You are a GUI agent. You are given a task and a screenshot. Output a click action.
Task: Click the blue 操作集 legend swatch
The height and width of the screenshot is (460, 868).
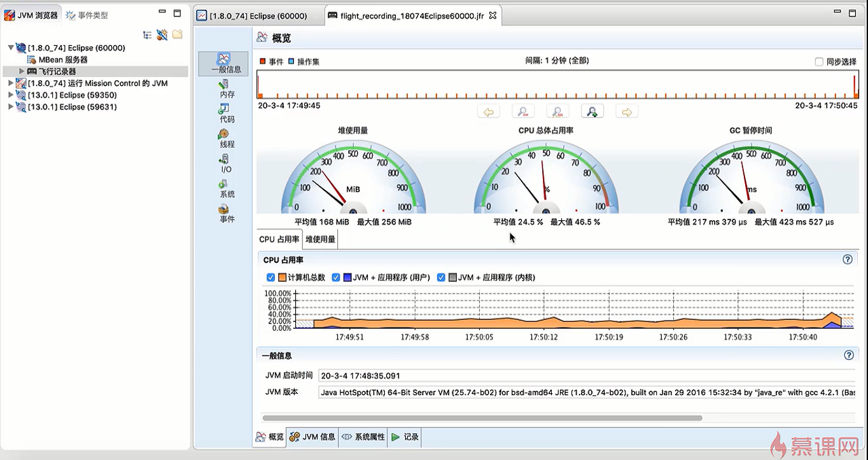point(291,62)
